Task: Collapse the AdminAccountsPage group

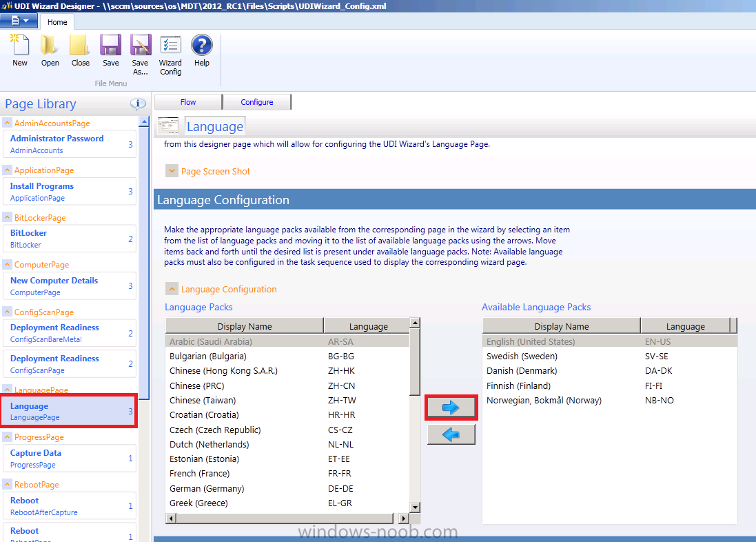Action: pos(7,123)
